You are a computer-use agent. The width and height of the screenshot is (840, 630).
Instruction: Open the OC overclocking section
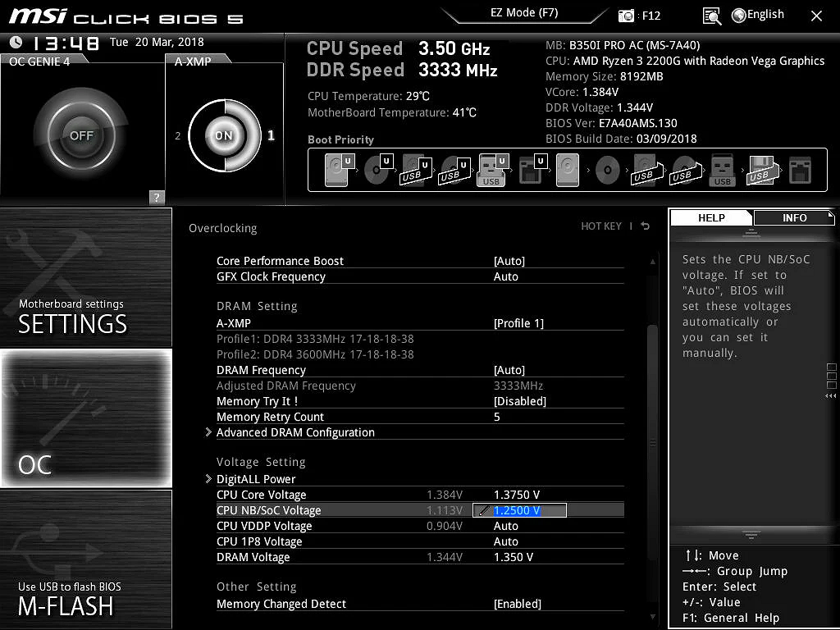point(85,418)
